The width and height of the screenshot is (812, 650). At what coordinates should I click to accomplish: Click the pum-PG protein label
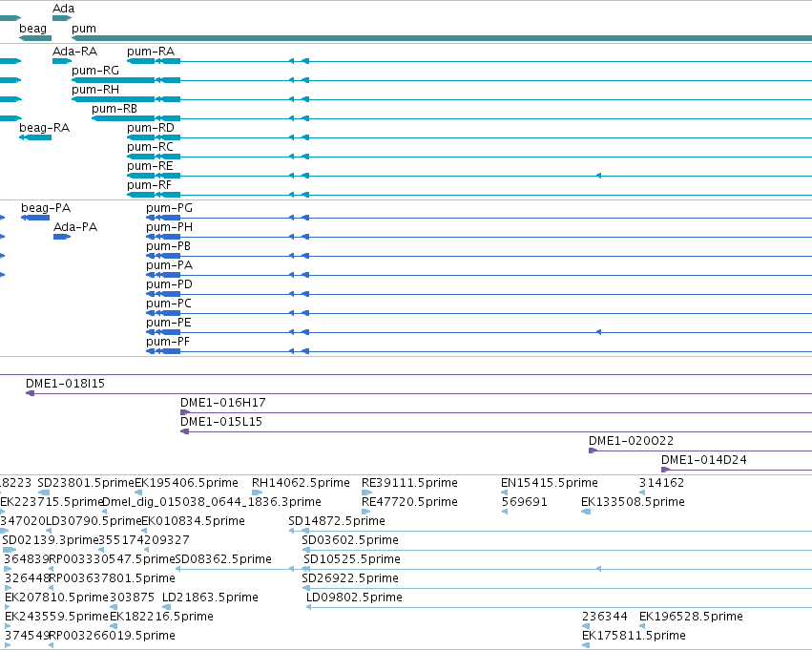point(169,208)
